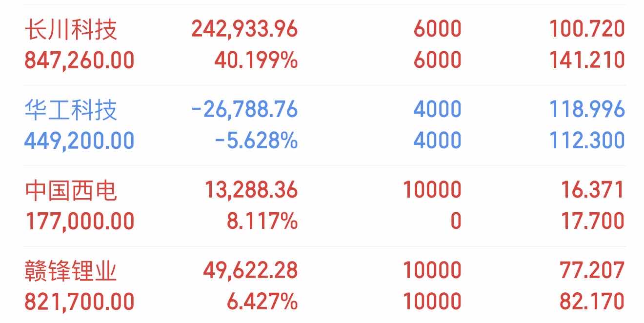This screenshot has width=644, height=323.
Task: Click the cost price 16.371
Action: click(x=592, y=190)
